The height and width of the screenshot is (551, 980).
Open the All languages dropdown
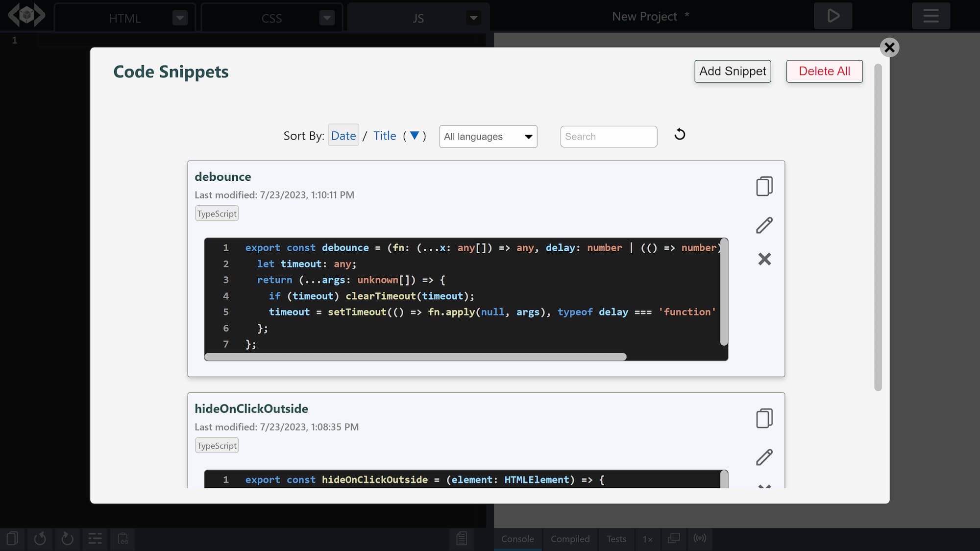[488, 136]
